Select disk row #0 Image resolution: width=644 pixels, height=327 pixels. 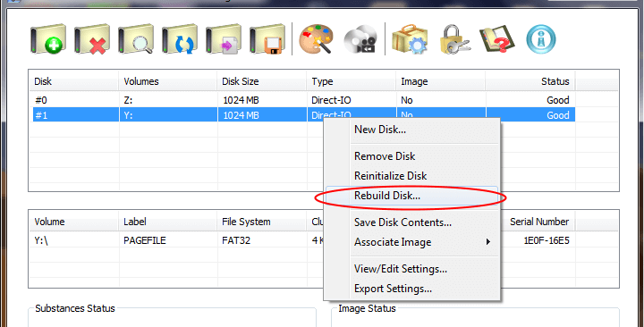[x=304, y=100]
